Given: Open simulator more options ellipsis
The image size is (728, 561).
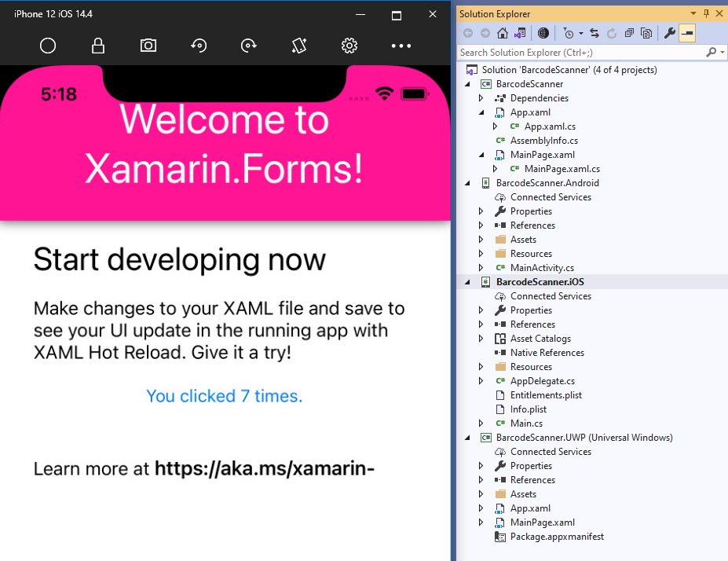Looking at the screenshot, I should click(401, 46).
